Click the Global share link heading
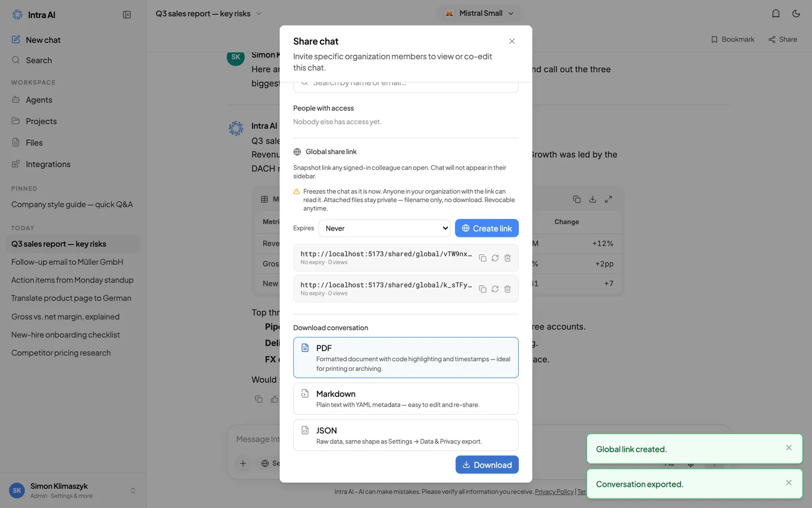 click(331, 152)
